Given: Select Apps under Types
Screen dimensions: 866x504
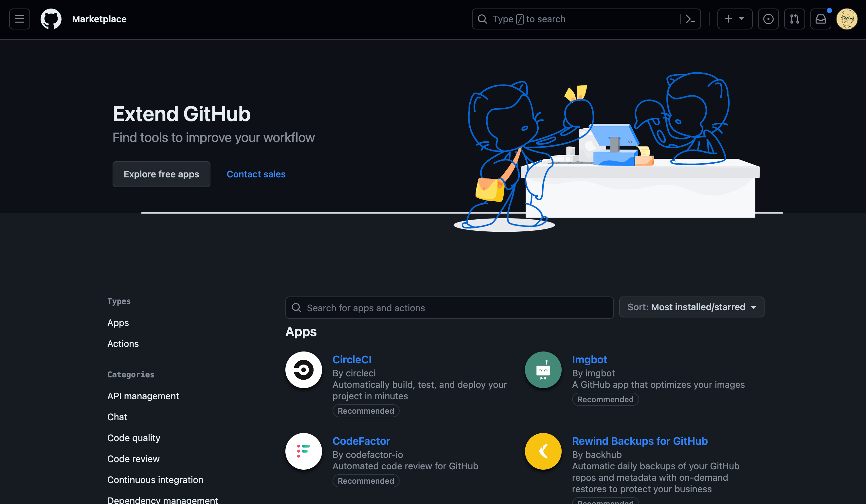Looking at the screenshot, I should point(118,323).
